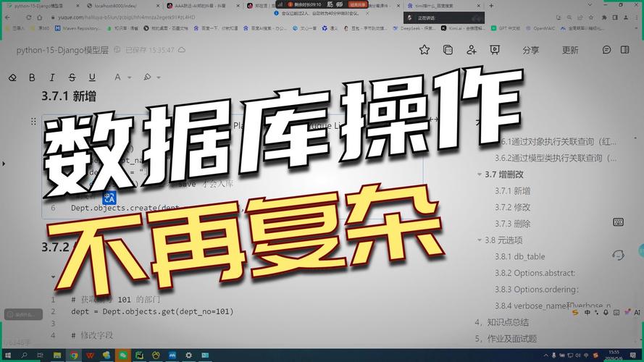
Task: Toggle underline formatting
Action: pos(92,77)
